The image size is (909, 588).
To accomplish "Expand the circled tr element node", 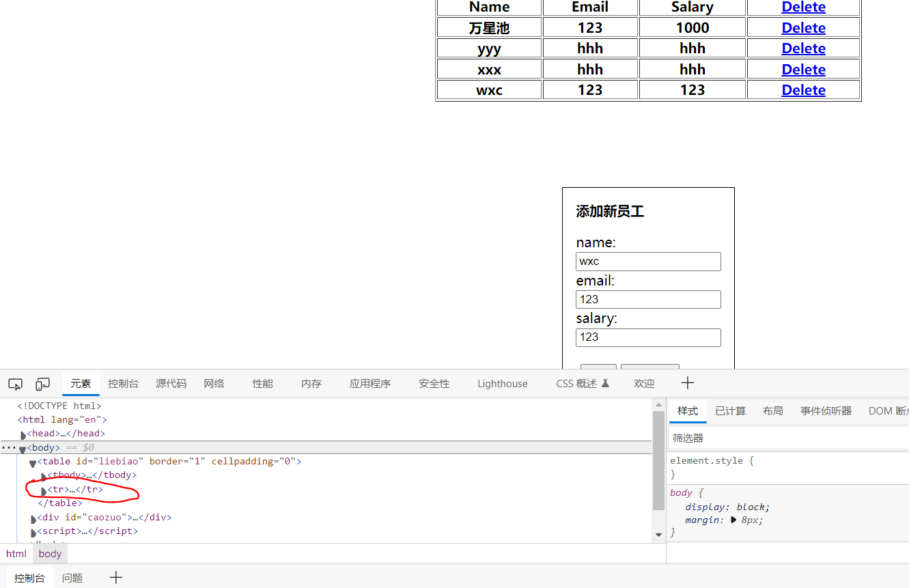I will [x=43, y=489].
